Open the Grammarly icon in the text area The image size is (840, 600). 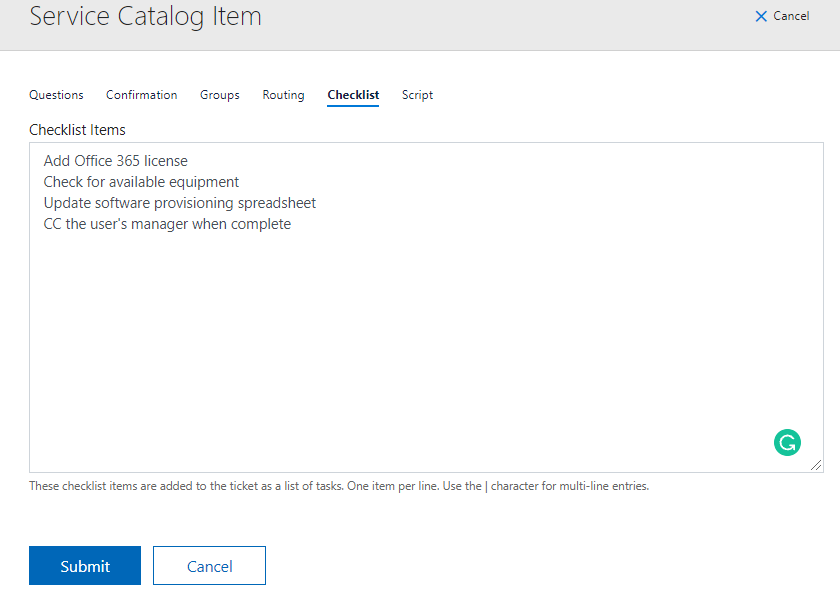tap(787, 442)
